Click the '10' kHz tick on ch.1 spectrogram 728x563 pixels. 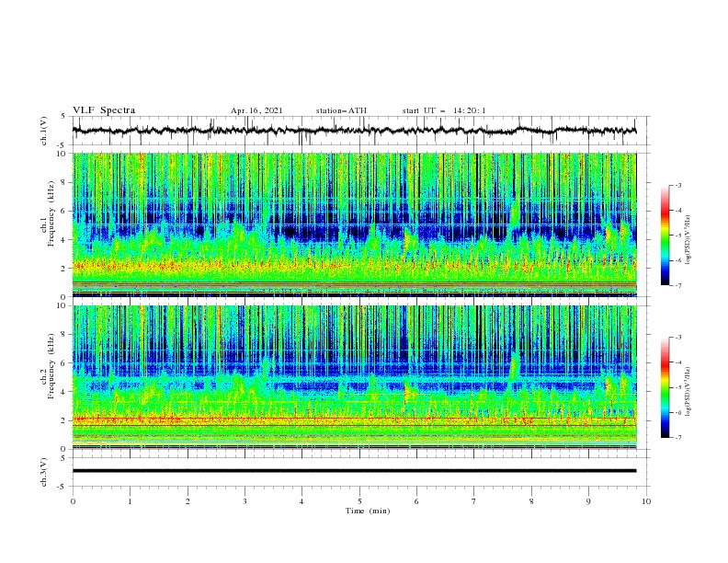click(63, 154)
